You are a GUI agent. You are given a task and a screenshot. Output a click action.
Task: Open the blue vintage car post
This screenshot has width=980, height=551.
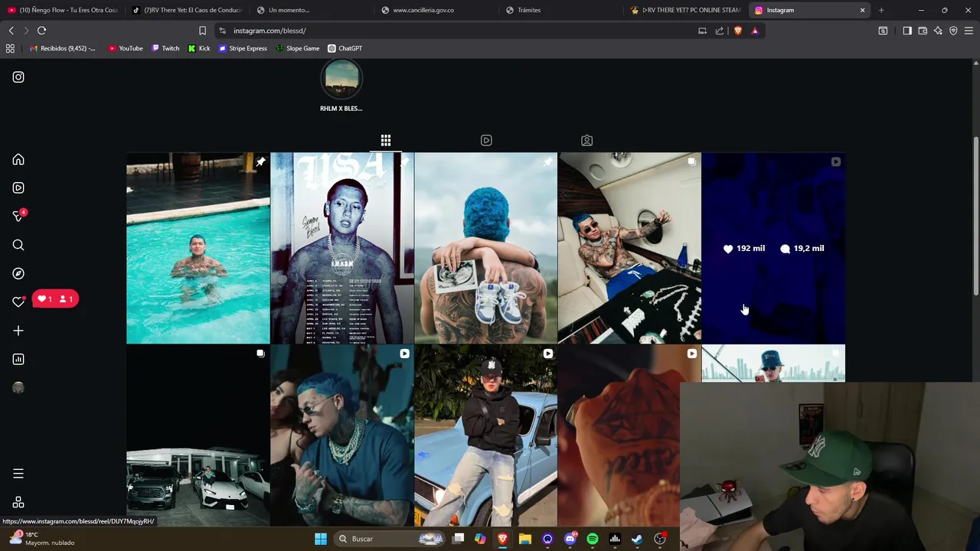[485, 436]
